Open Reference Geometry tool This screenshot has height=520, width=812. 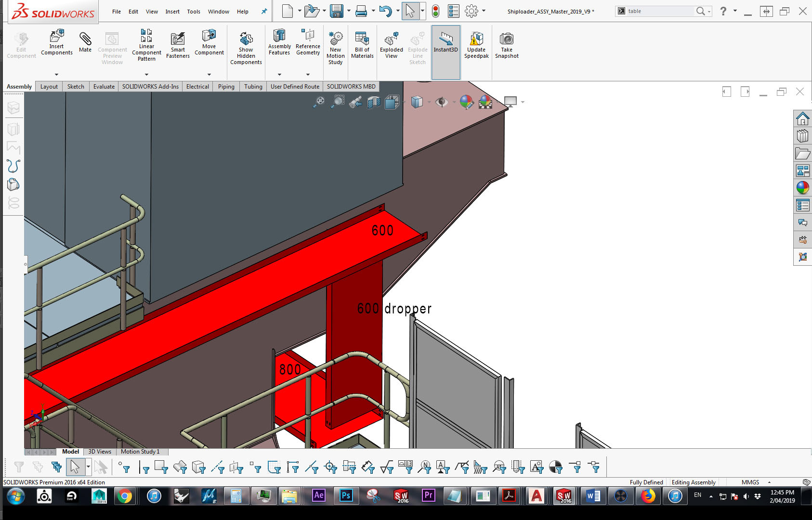pyautogui.click(x=308, y=42)
